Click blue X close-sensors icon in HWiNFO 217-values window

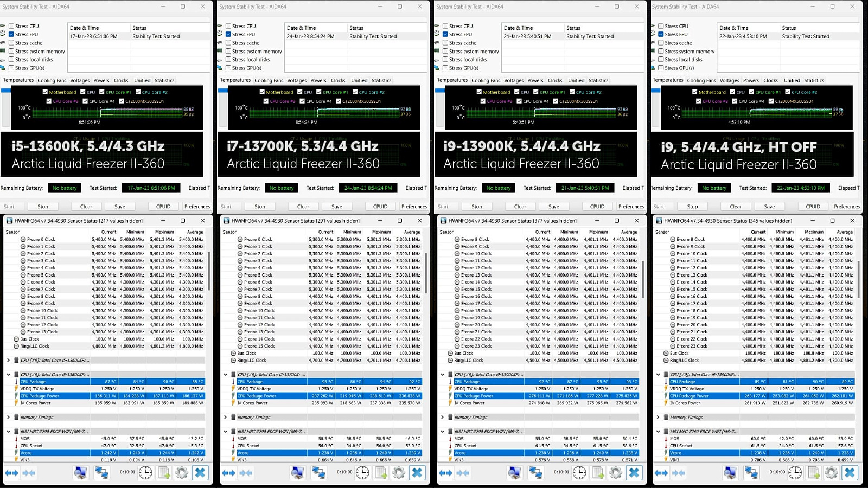(200, 473)
